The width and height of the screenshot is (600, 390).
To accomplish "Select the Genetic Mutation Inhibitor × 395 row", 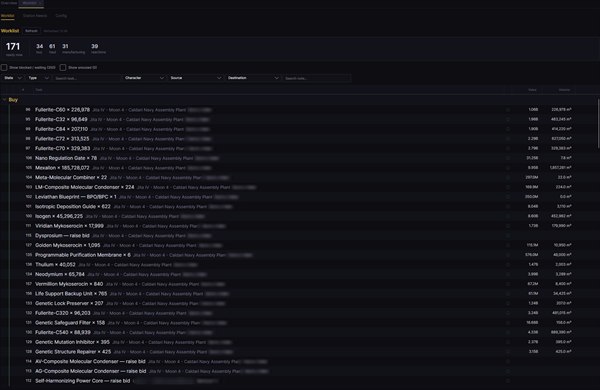I will point(298,342).
